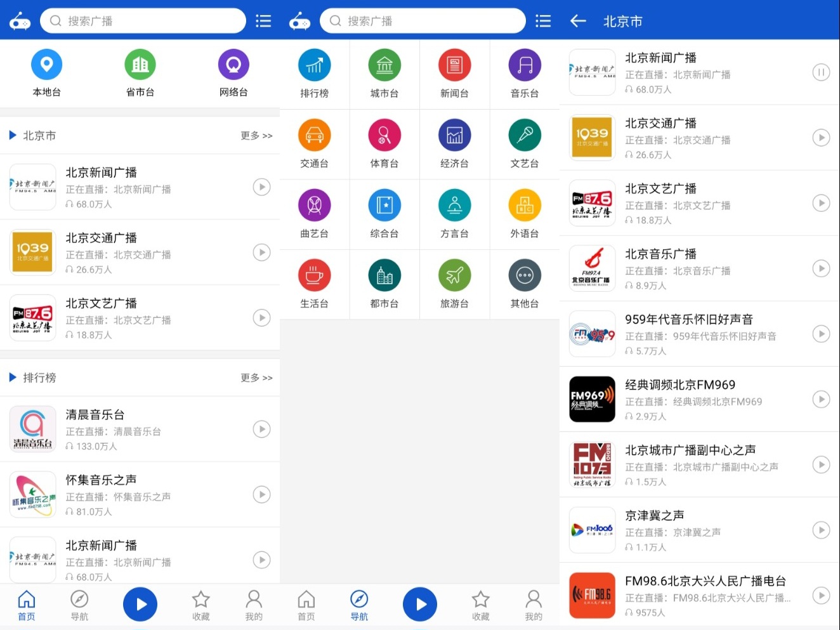Play 北京音乐广播 station

(x=821, y=268)
